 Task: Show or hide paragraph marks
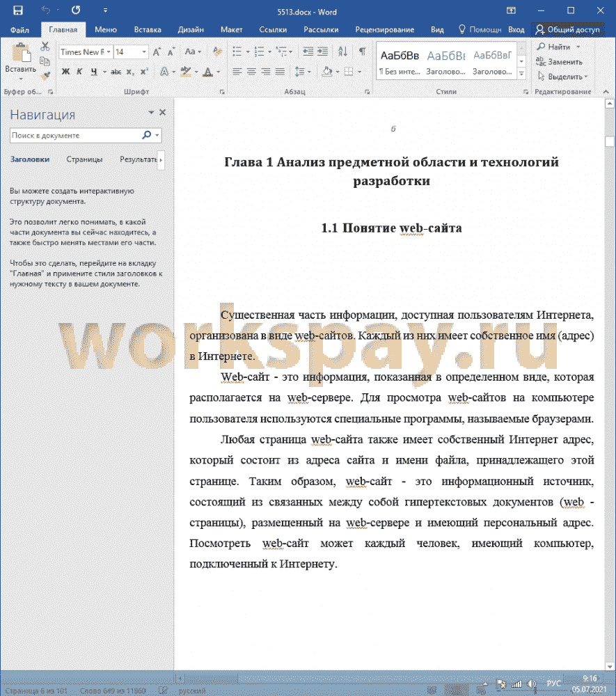click(363, 52)
